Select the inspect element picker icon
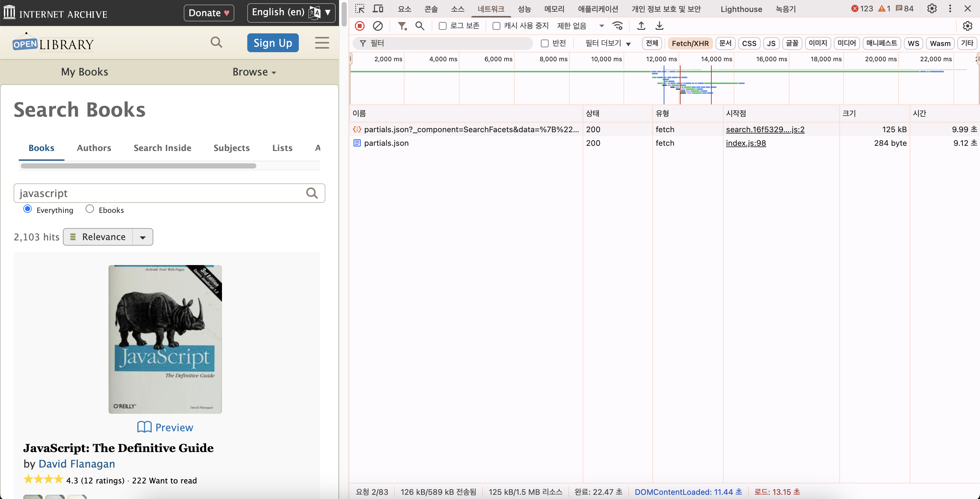This screenshot has height=499, width=980. [x=359, y=9]
